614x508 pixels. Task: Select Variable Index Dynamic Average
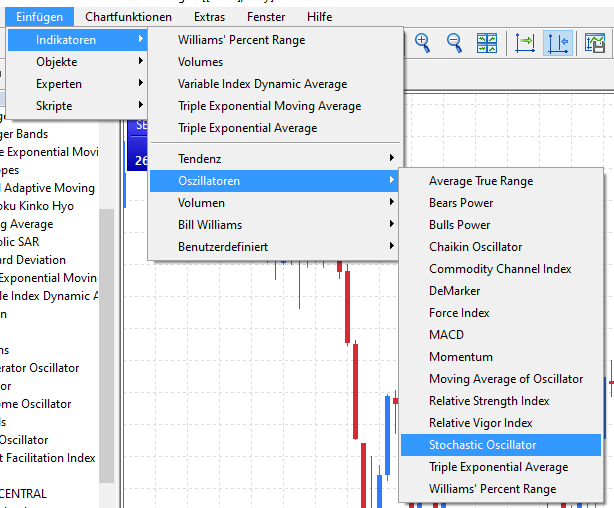[x=275, y=84]
